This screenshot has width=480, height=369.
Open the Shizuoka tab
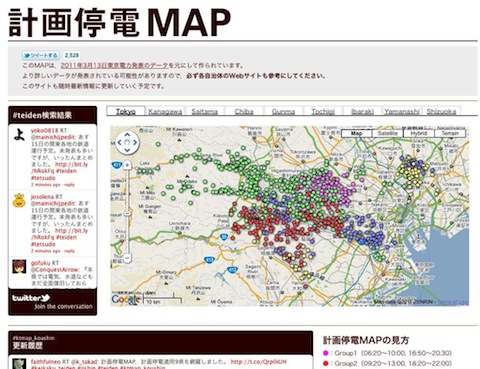pos(441,112)
